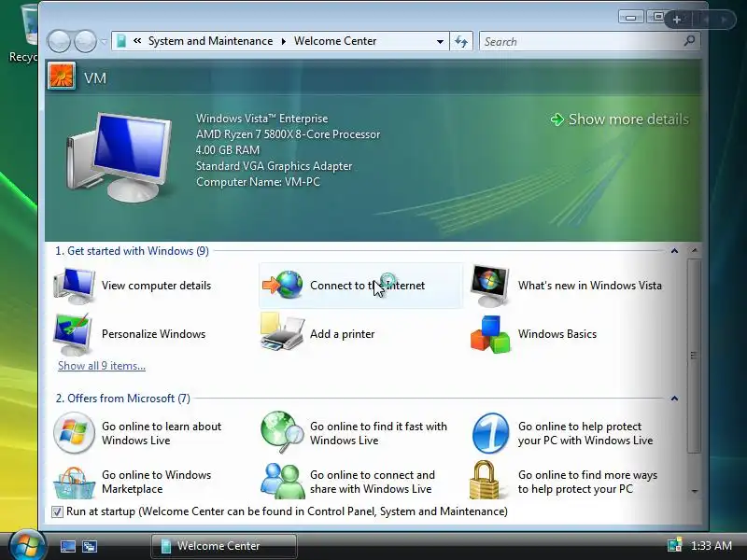Click the 1:33 AM taskbar clock

pyautogui.click(x=711, y=545)
